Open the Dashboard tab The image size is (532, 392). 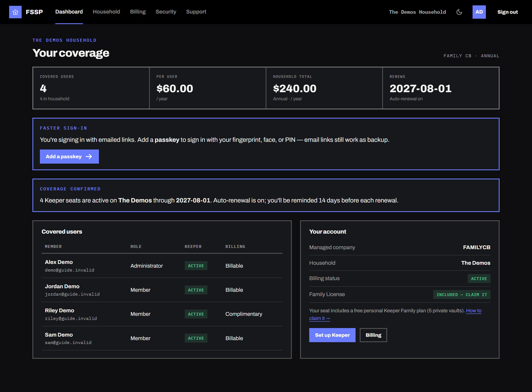pyautogui.click(x=69, y=12)
